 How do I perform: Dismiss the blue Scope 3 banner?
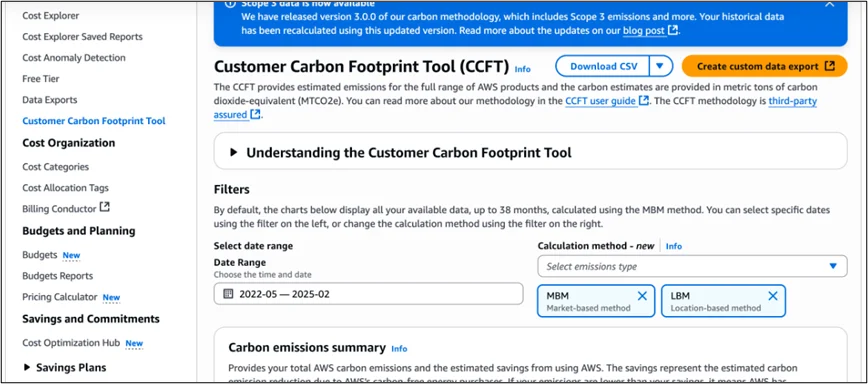[829, 4]
